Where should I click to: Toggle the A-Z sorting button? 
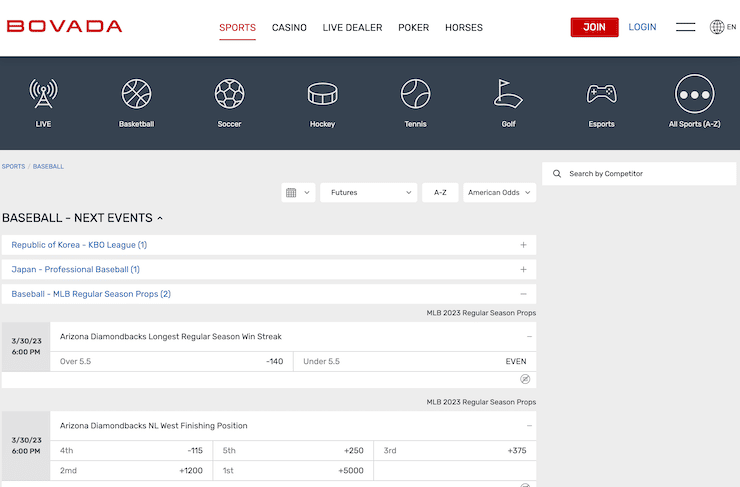click(440, 193)
